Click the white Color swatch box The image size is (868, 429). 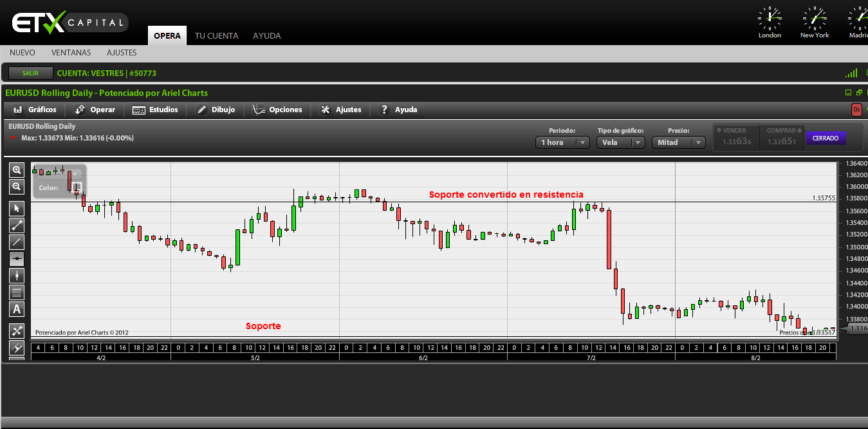[77, 187]
